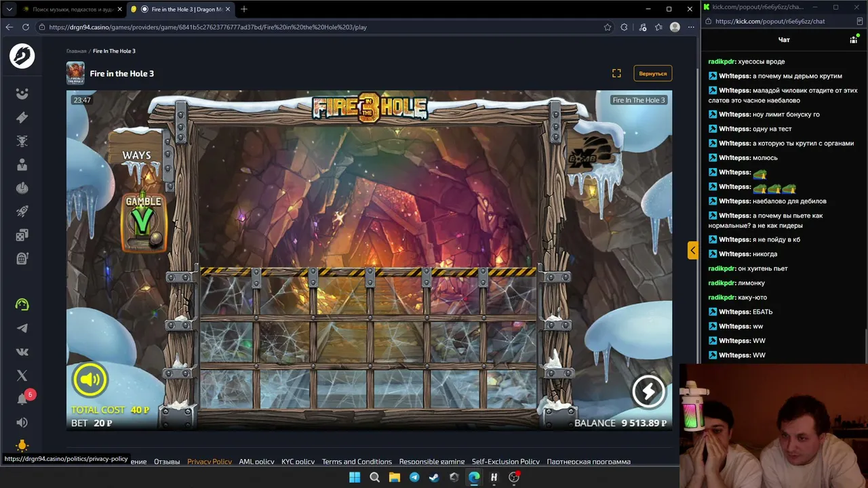Screen dimensions: 868x488
Task: Open the live dealer person icon
Action: click(22, 165)
